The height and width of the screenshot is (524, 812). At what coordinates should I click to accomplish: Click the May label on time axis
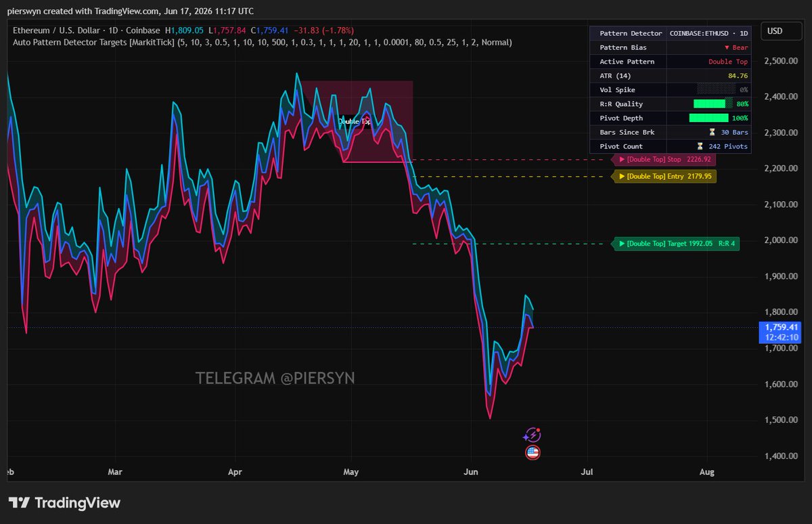(x=351, y=471)
